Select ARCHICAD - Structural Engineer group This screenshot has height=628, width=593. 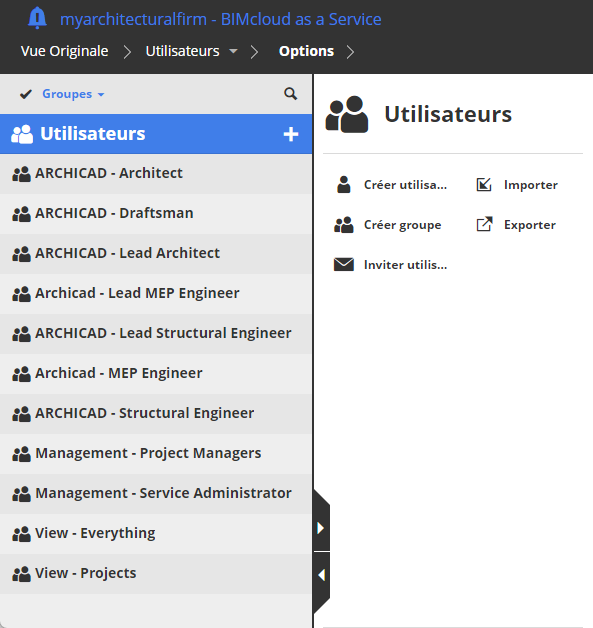tap(156, 414)
